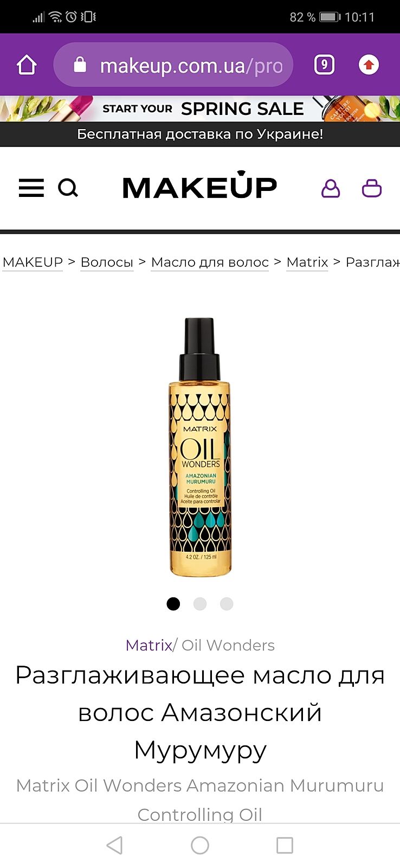Tap the Android home circle button

pos(200,845)
